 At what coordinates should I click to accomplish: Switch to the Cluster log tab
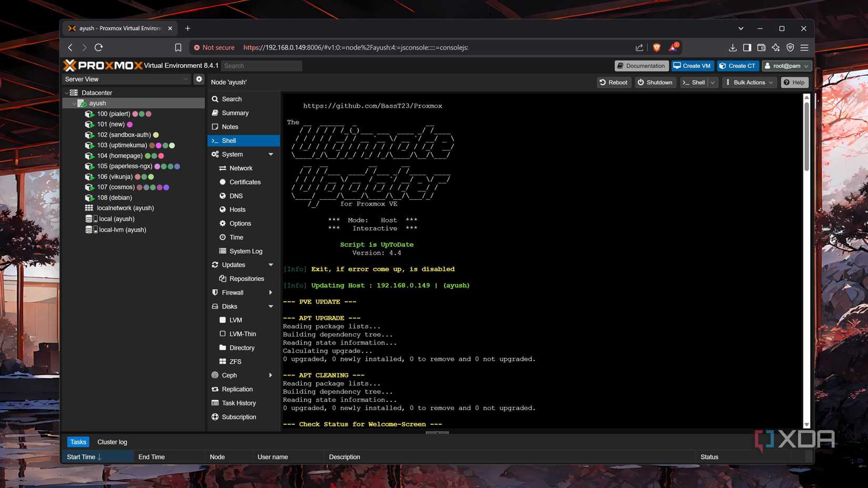pyautogui.click(x=112, y=442)
